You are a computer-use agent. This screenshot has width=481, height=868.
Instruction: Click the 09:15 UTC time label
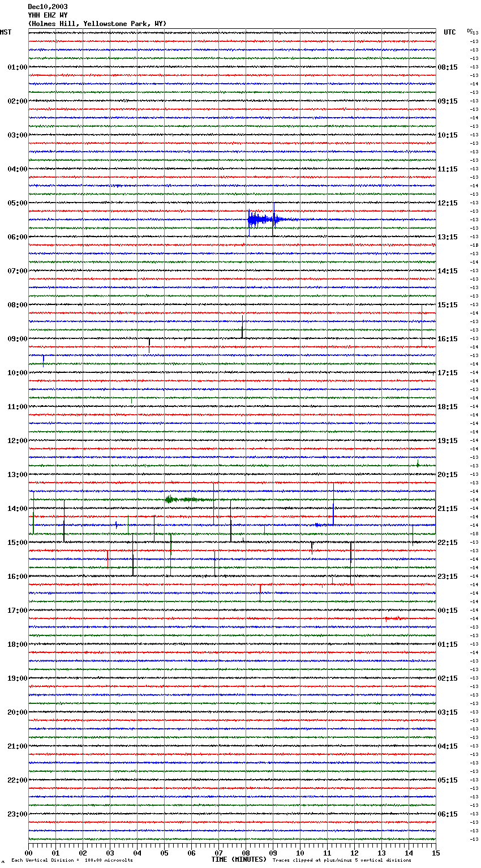(x=448, y=101)
